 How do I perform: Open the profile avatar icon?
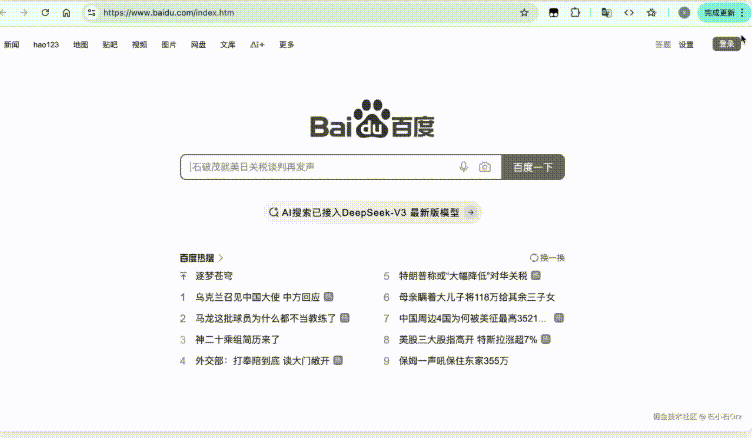pos(684,12)
